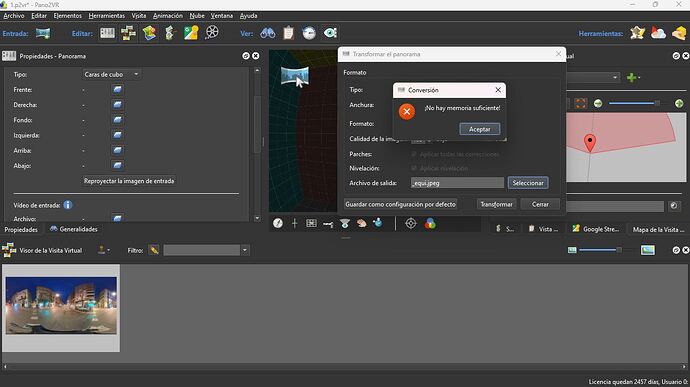690x387 pixels.
Task: Open the clipboard list icon in Ver toolbar
Action: 288,33
